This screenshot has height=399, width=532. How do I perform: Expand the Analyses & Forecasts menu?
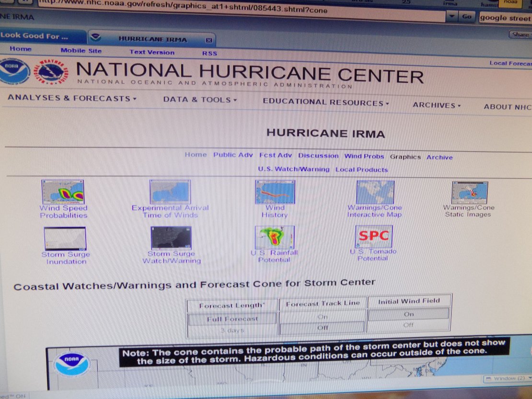pyautogui.click(x=72, y=98)
